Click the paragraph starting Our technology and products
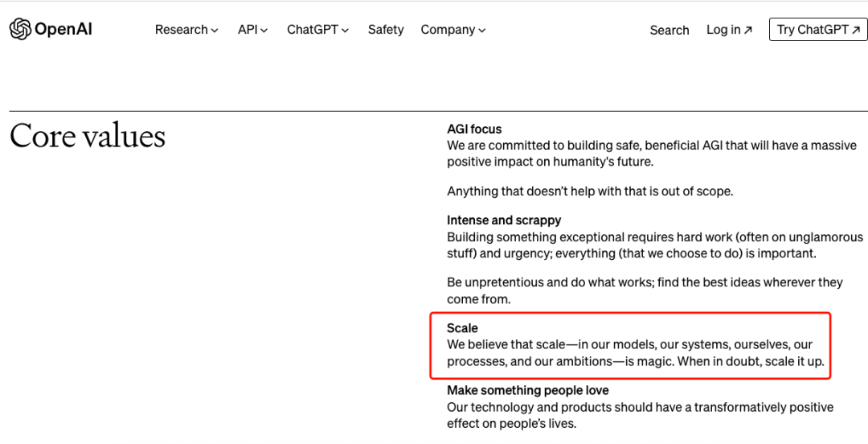The height and width of the screenshot is (444, 868). point(640,415)
